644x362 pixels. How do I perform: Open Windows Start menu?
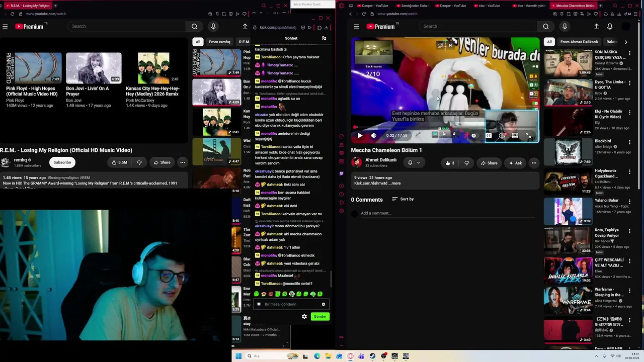tap(238, 356)
